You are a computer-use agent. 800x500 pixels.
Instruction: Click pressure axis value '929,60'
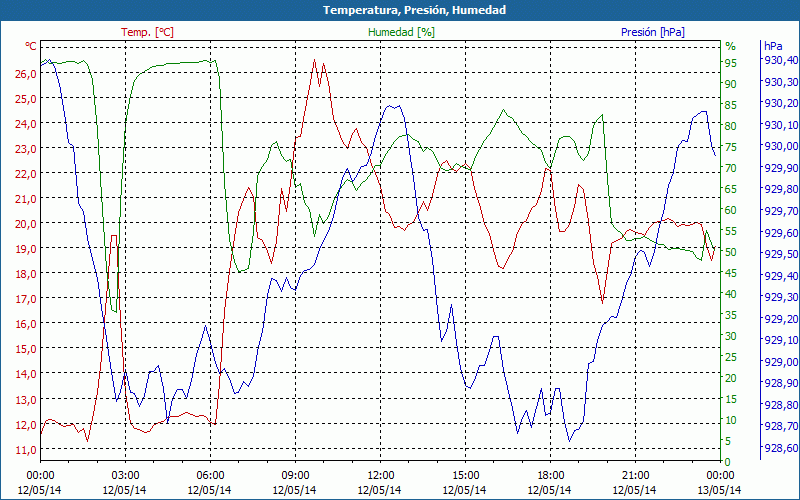click(x=780, y=232)
